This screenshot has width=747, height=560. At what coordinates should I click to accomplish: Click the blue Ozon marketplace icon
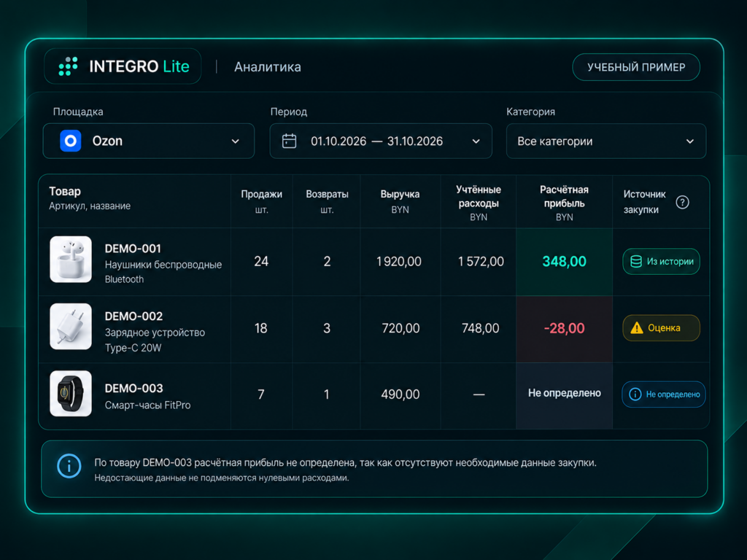point(71,141)
